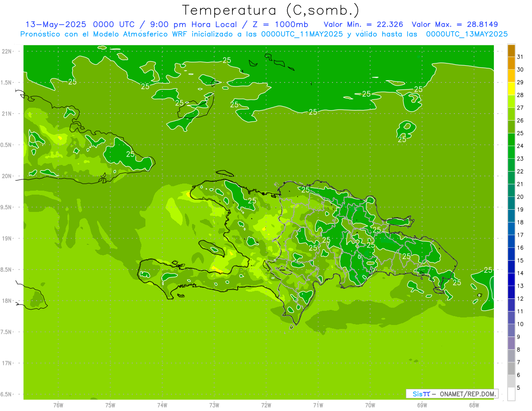The height and width of the screenshot is (411, 532).
Task: Select 'Valor Min. = 22.326' value
Action: pyautogui.click(x=363, y=24)
